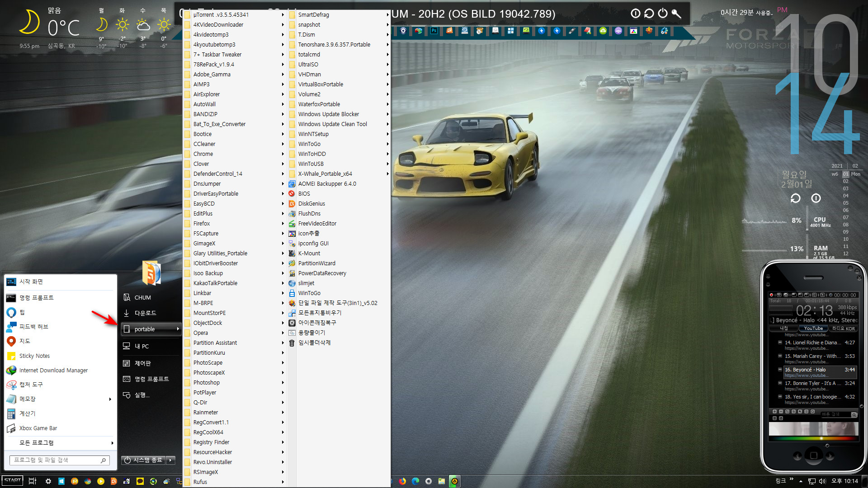Click the taskbar gear settings icon
The image size is (868, 488).
click(x=48, y=481)
